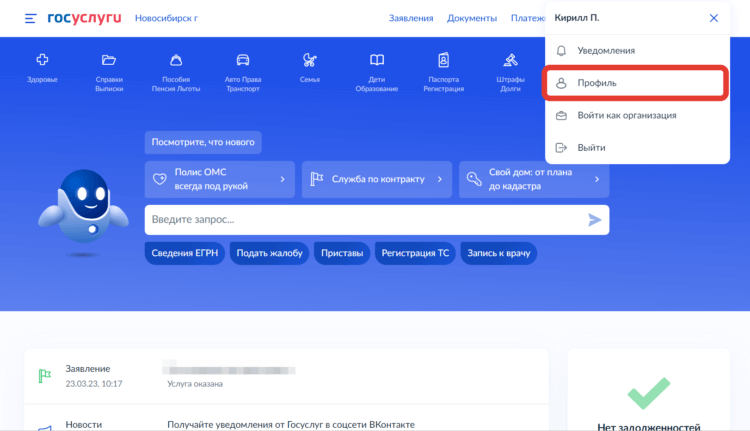Open the Авто Права Транспорт category

[243, 60]
